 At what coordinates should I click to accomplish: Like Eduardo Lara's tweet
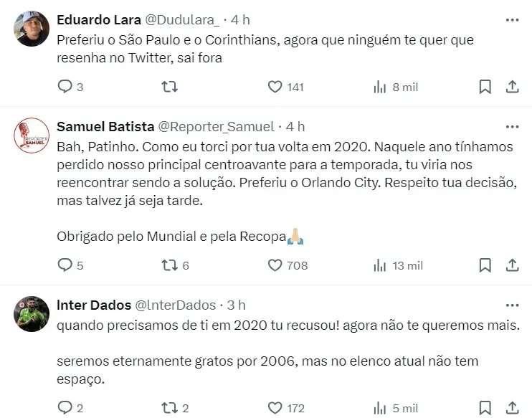(275, 87)
